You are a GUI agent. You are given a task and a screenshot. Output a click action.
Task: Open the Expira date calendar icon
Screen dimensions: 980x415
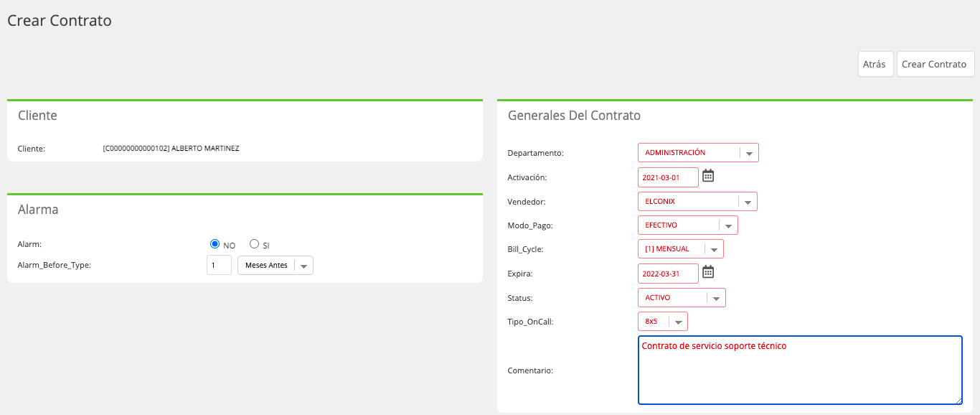[x=708, y=272]
